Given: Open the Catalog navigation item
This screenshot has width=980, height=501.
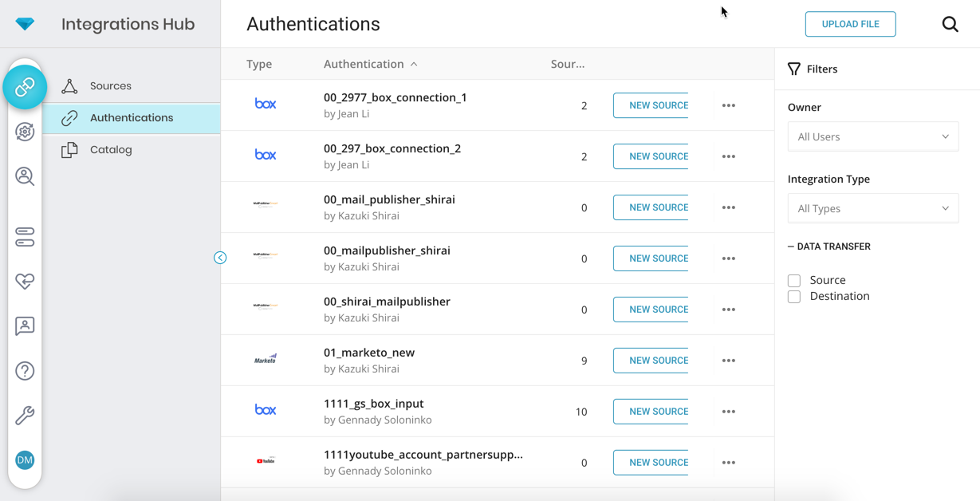Looking at the screenshot, I should (x=111, y=150).
